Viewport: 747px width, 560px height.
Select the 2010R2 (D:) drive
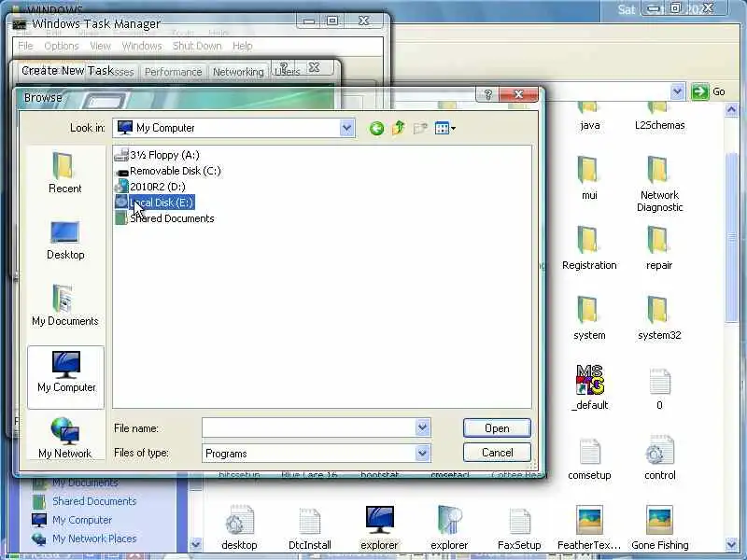click(x=150, y=187)
